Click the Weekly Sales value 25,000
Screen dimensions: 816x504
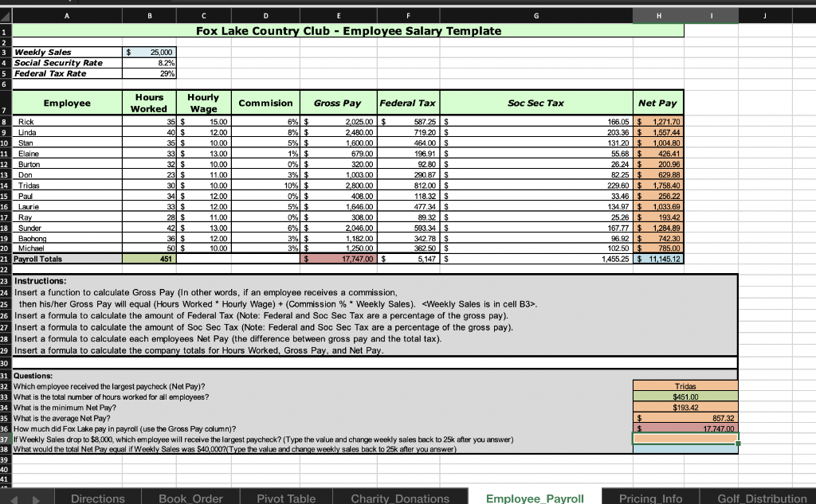pos(149,52)
